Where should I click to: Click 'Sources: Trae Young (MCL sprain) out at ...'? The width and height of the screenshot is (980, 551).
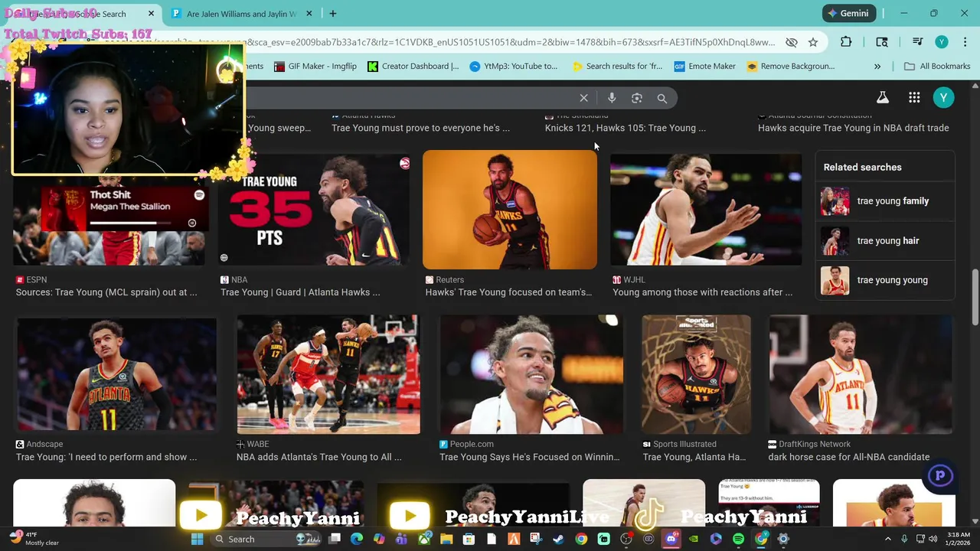(x=106, y=292)
